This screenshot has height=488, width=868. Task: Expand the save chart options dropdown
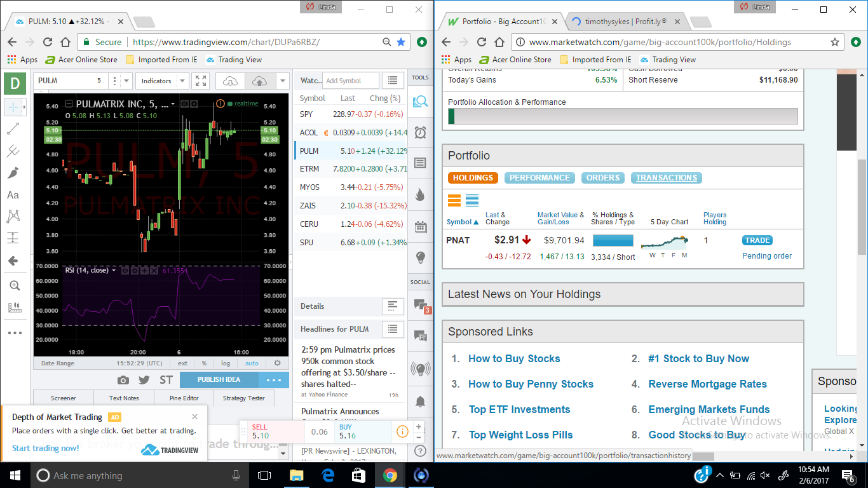[x=283, y=81]
